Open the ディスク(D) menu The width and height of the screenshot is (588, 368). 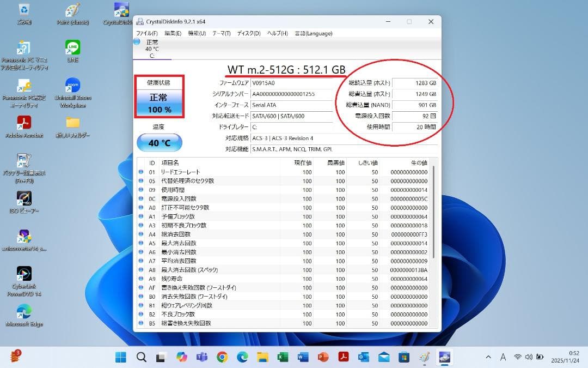[248, 33]
